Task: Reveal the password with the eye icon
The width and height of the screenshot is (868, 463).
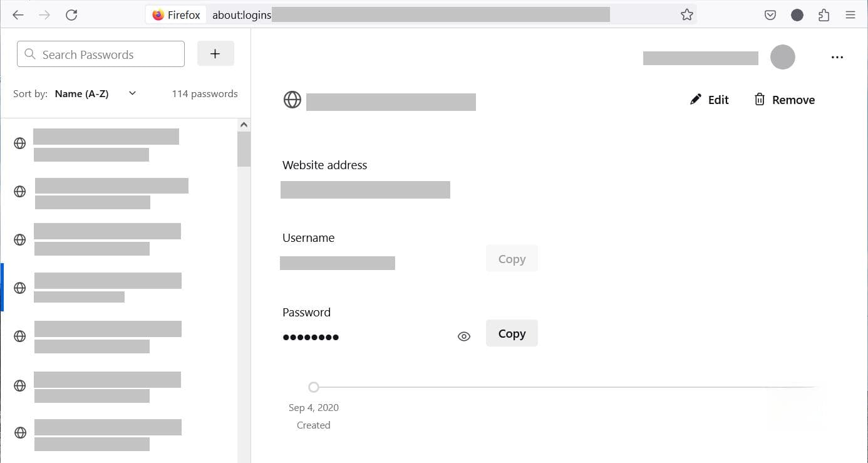Action: coord(464,336)
